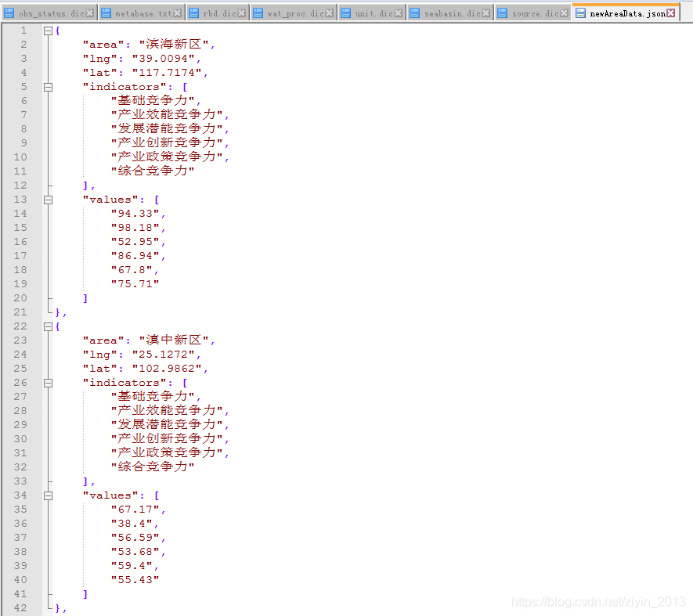Activate the newAreaData.json tab

pos(626,13)
